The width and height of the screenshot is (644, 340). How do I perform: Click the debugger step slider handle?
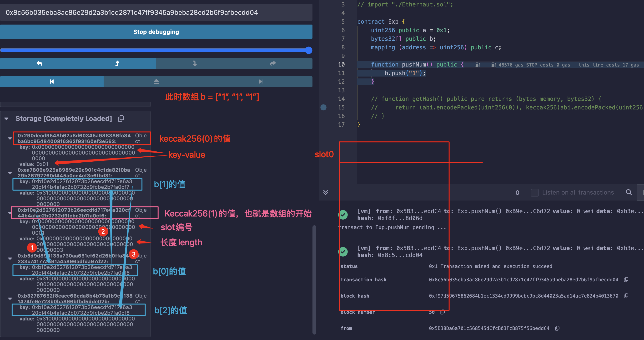click(309, 50)
